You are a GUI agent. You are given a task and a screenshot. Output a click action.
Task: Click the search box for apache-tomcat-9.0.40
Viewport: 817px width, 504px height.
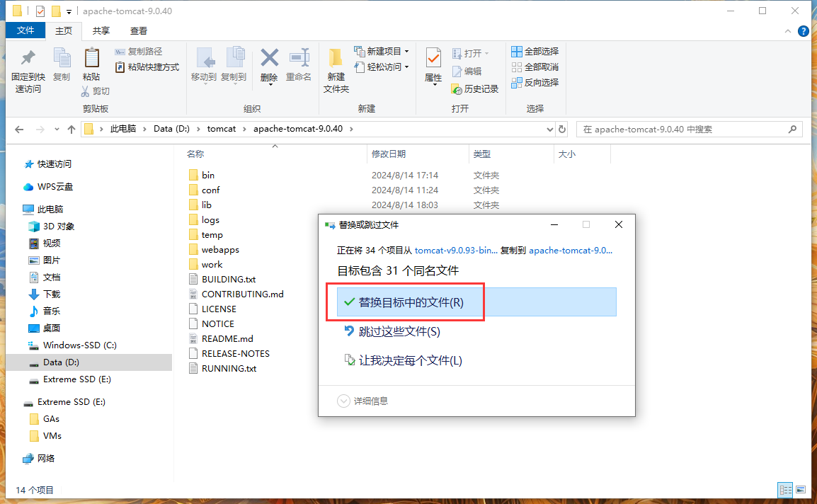click(690, 130)
